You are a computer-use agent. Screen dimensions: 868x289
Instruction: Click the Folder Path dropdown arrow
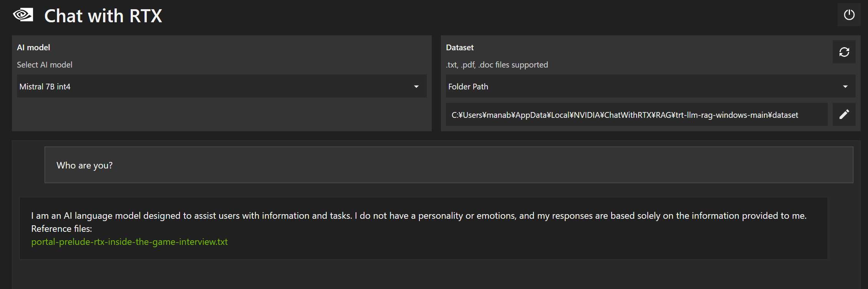click(845, 87)
